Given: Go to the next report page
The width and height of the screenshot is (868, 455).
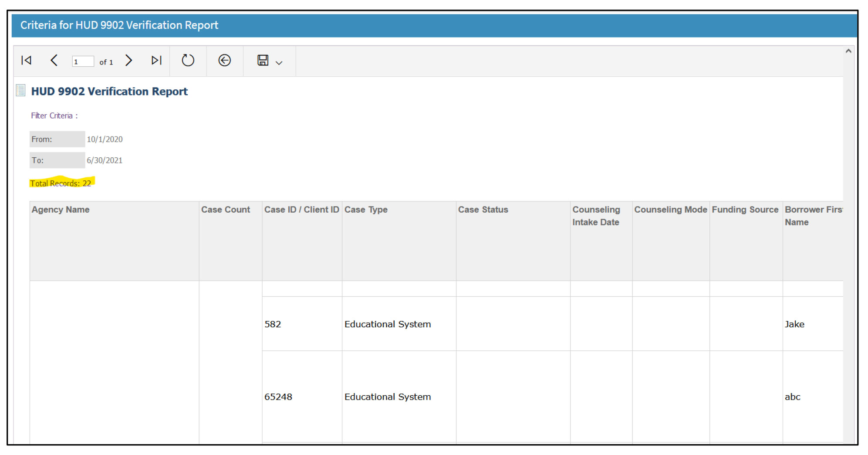Looking at the screenshot, I should (x=128, y=60).
